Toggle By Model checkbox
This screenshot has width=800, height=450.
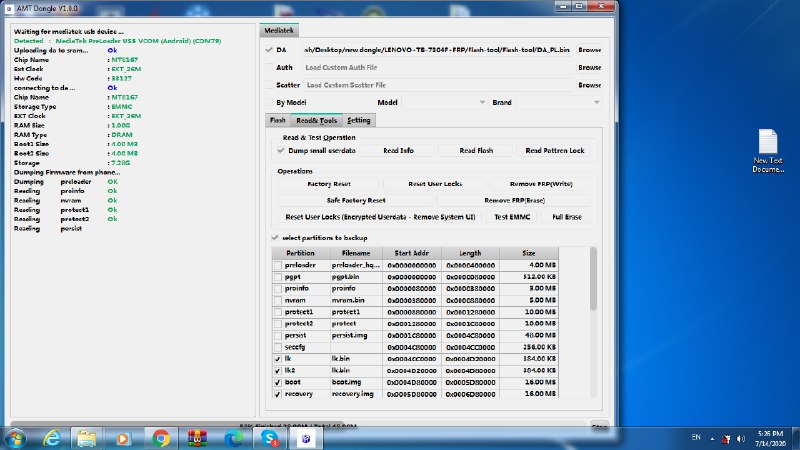[269, 103]
